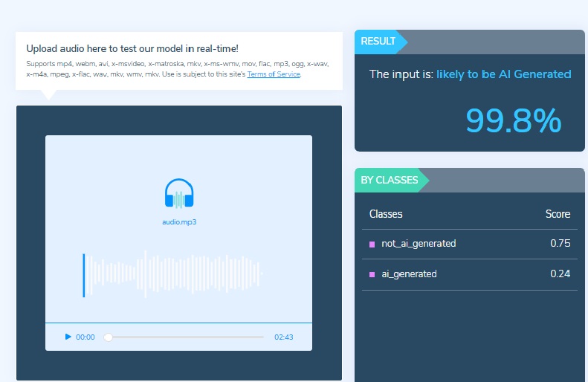Click 'likely to be AI Generated' text
Screen dimensions: 588x382
(x=503, y=74)
